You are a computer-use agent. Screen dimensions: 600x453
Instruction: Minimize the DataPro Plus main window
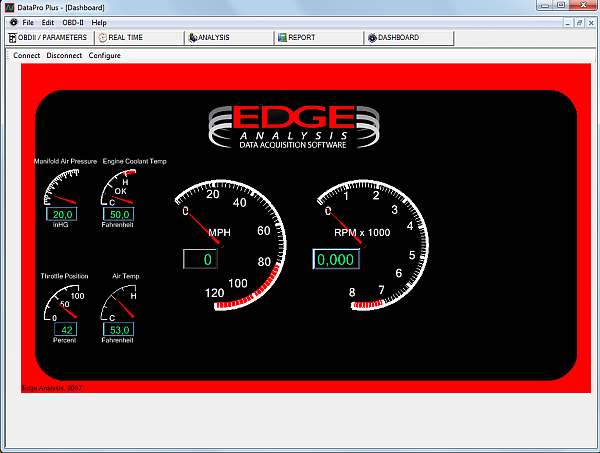tap(545, 5)
